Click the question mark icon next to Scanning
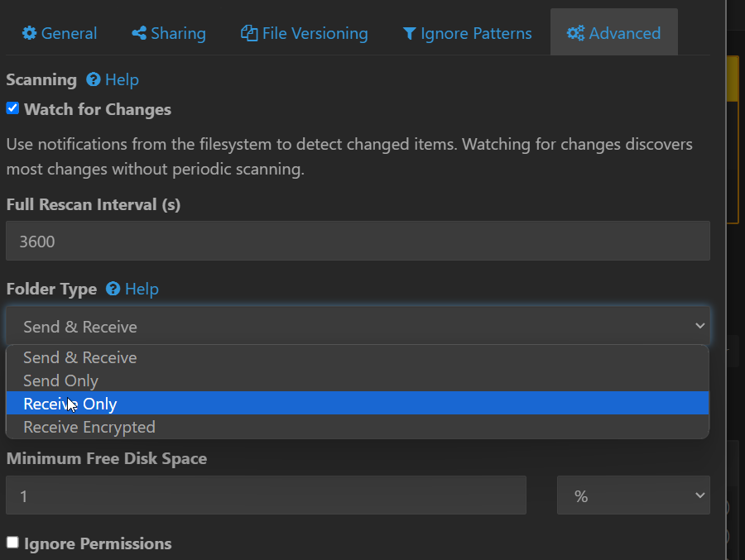Screen dimensions: 745x560 (92, 79)
